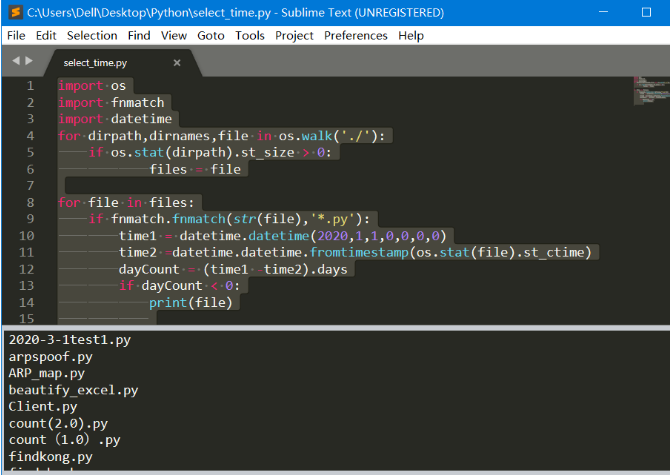Click line number 14 in gutter

26,302
